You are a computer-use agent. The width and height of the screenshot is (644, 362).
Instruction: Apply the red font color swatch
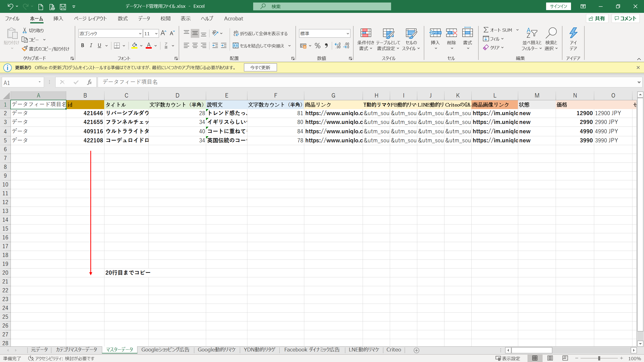(149, 46)
